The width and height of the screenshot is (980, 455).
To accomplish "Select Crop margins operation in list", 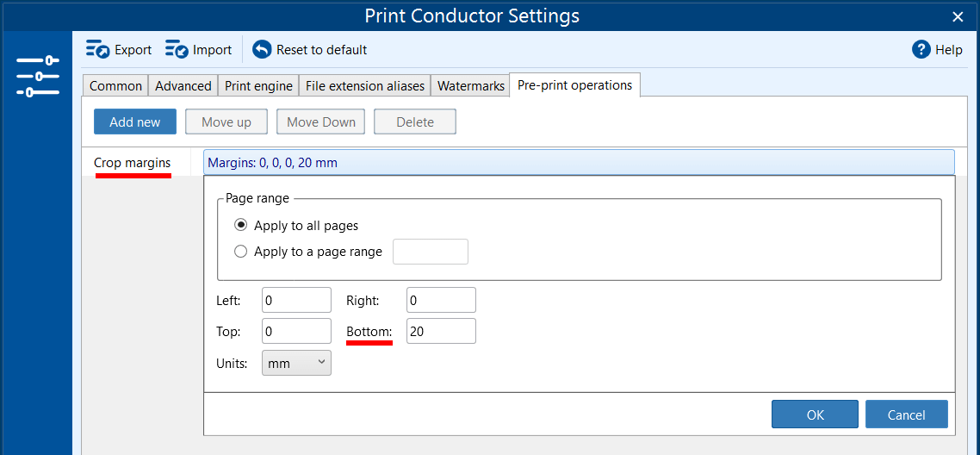I will coord(133,163).
